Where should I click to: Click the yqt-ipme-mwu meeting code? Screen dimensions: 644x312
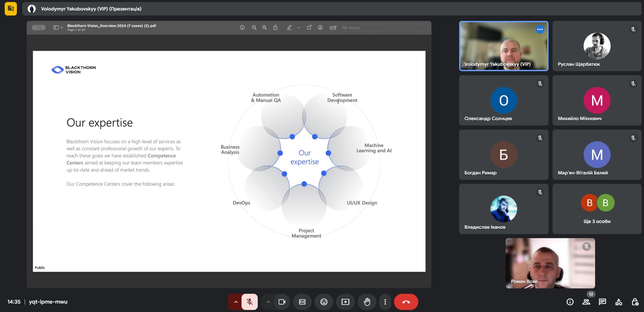pos(48,302)
